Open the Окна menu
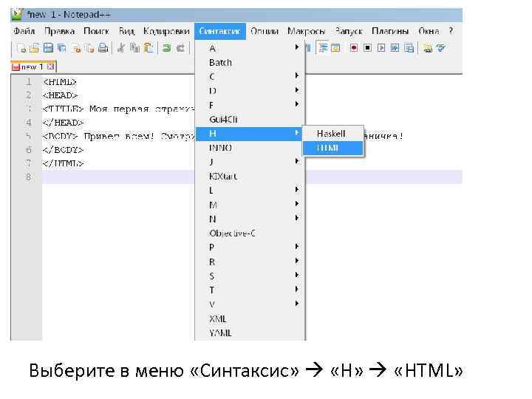 click(429, 31)
